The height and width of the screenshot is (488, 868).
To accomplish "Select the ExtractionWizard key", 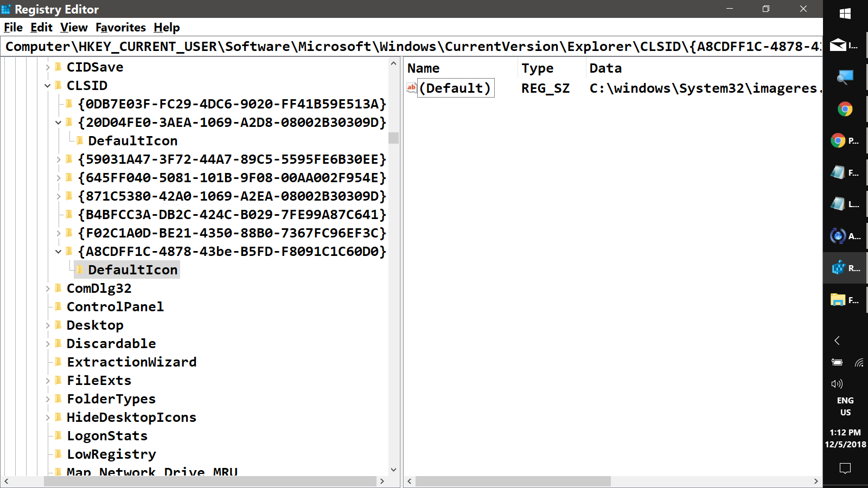I will pos(131,362).
